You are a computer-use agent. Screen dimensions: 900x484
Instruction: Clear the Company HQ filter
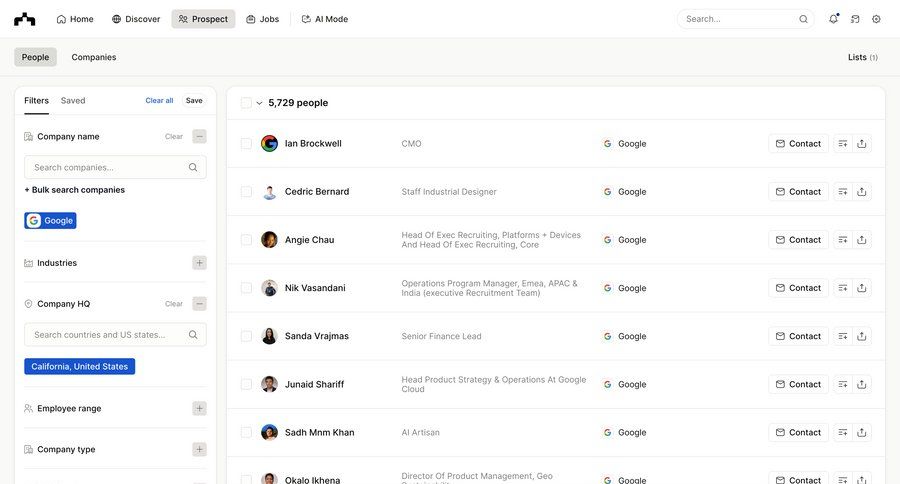174,304
